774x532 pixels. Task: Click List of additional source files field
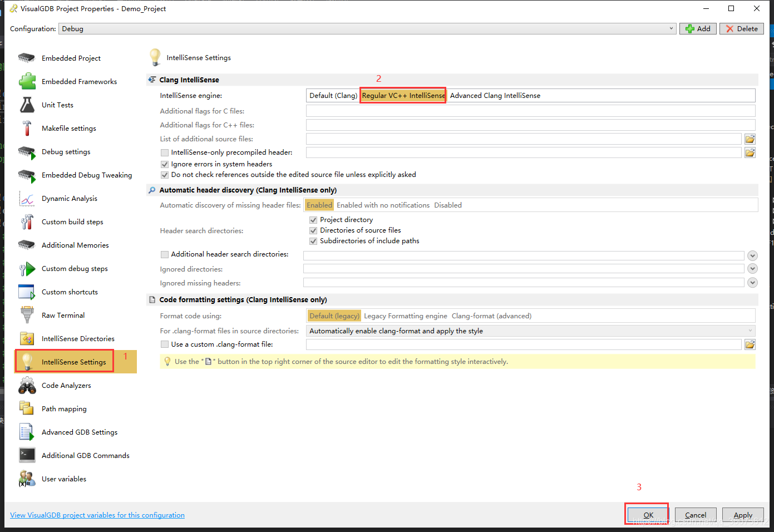click(524, 139)
